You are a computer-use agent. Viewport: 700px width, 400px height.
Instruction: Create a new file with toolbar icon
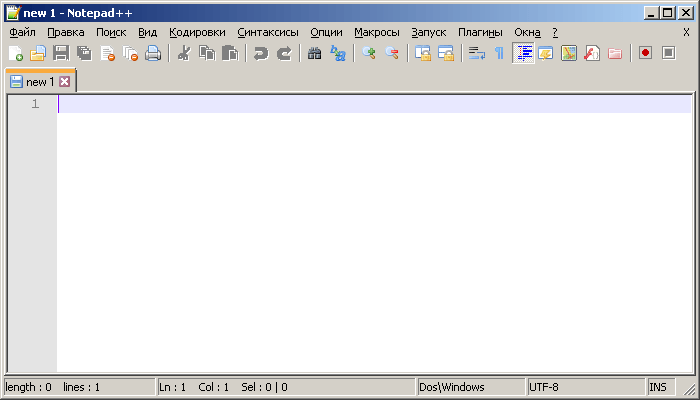[16, 53]
